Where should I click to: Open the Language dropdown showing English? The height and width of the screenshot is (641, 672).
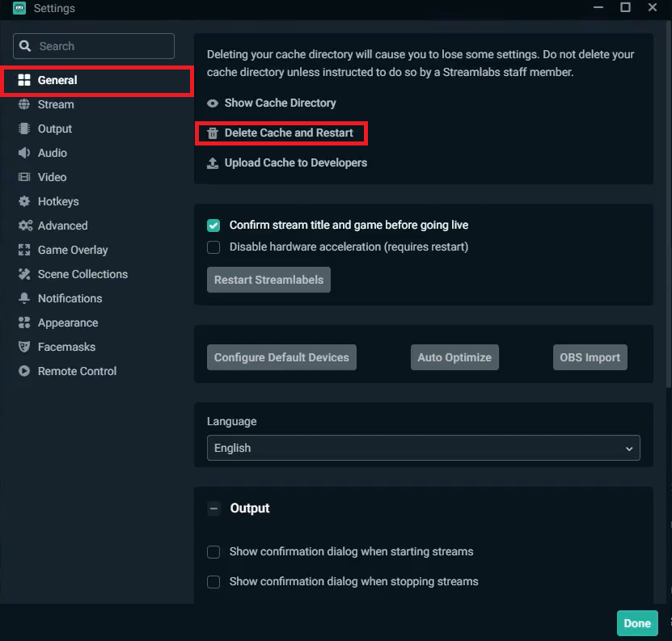click(424, 448)
